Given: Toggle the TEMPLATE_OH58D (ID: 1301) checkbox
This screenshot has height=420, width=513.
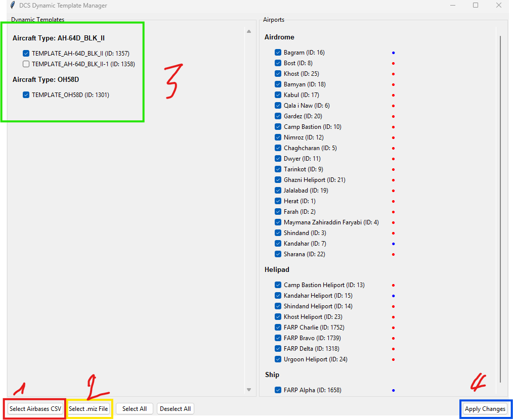Looking at the screenshot, I should pyautogui.click(x=26, y=95).
